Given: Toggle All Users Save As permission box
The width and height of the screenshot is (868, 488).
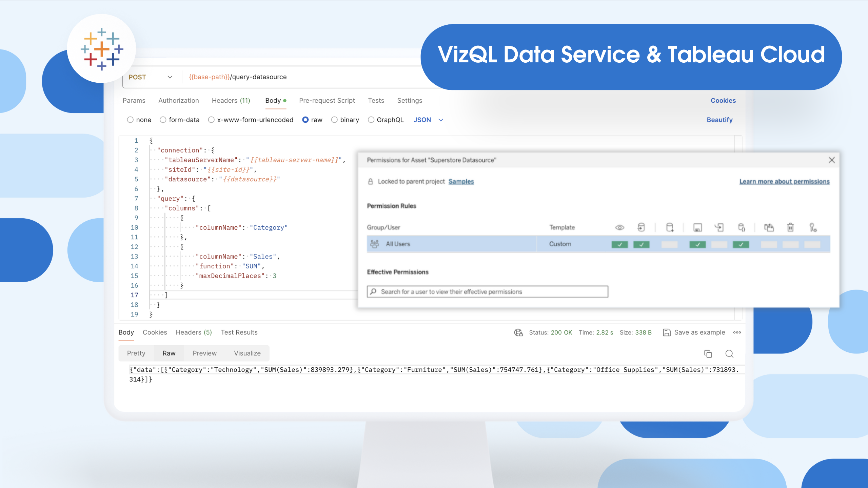Looking at the screenshot, I should tap(719, 244).
